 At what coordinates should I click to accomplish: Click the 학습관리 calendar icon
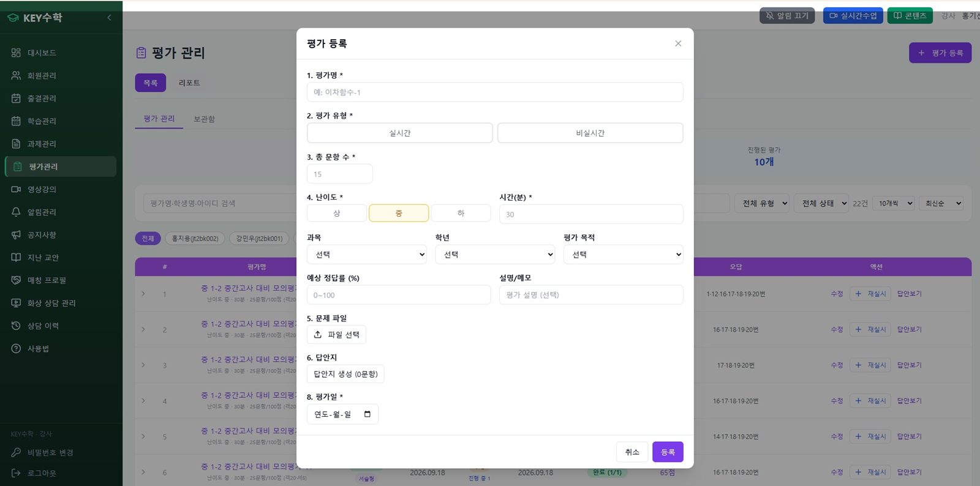[16, 121]
